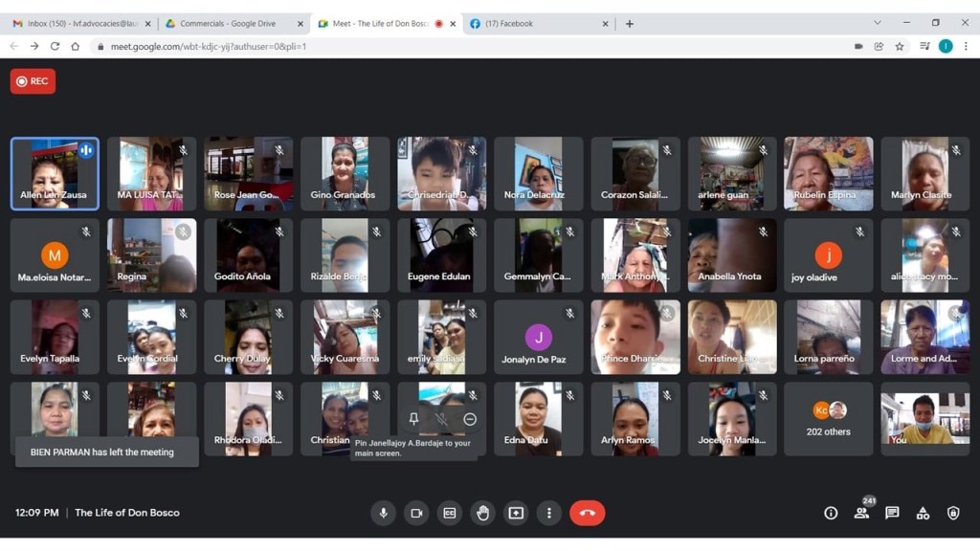The image size is (980, 551).
Task: Raise your hand in the meeting
Action: (x=482, y=513)
